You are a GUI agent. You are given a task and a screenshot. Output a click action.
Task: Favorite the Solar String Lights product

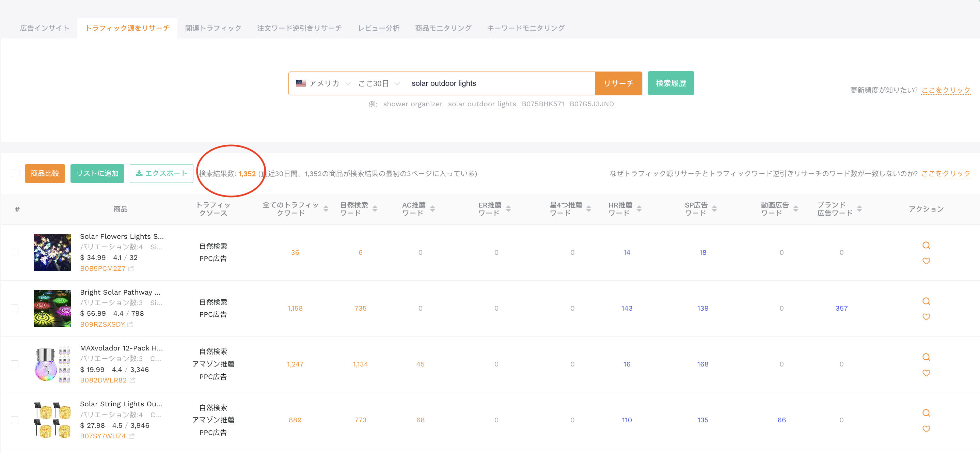click(926, 428)
